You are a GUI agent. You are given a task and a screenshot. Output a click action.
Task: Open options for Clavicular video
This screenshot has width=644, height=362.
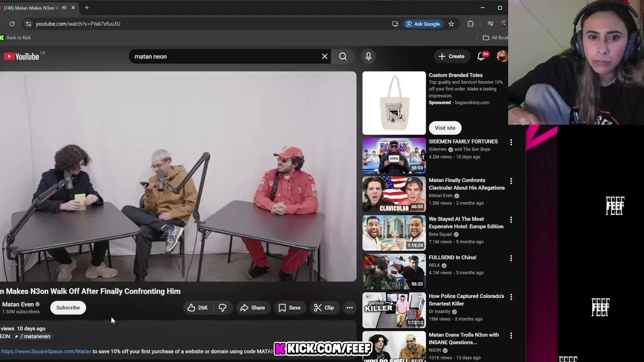click(511, 181)
